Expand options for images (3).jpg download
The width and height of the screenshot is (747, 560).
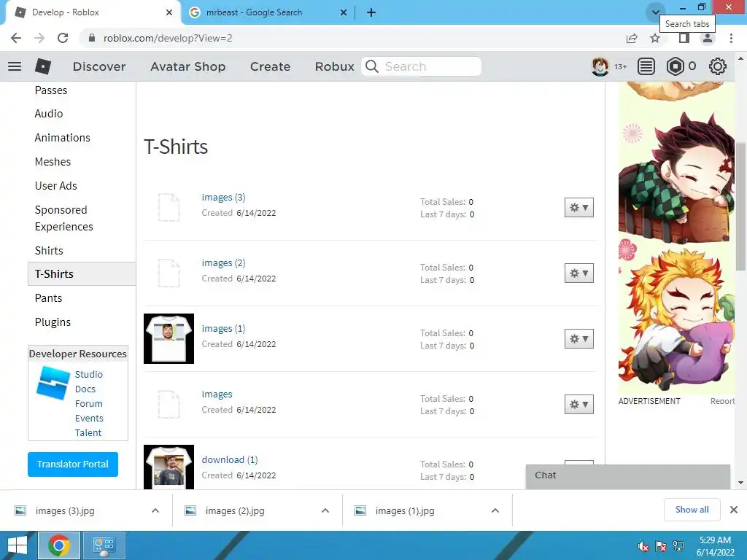[155, 510]
